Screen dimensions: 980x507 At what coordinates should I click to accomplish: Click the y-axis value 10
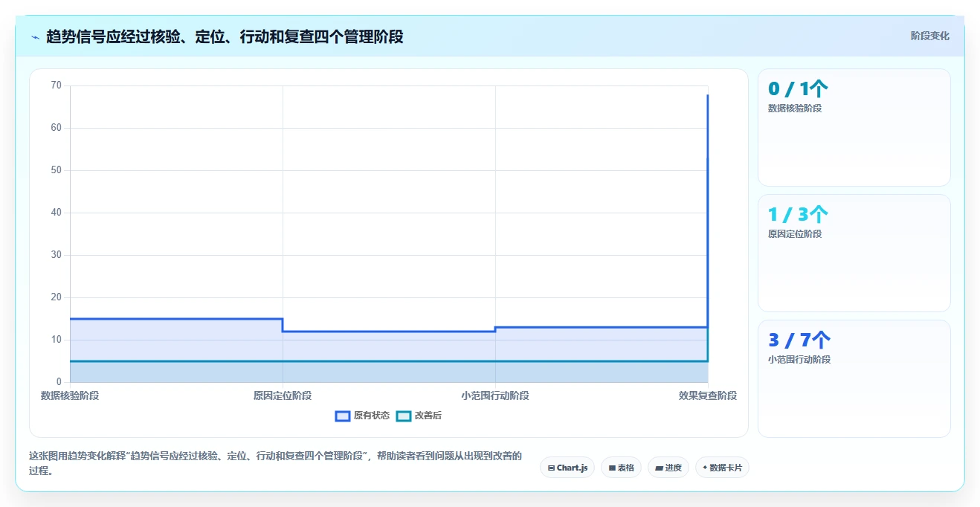[x=57, y=340]
